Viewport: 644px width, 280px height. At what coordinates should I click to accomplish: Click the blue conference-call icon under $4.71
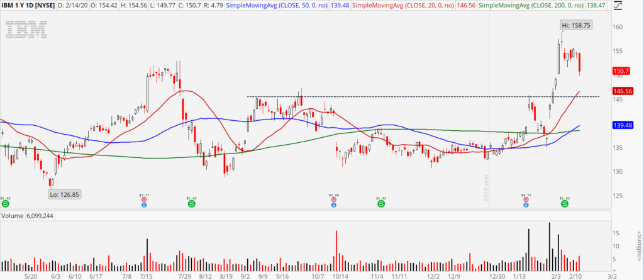pos(526,204)
